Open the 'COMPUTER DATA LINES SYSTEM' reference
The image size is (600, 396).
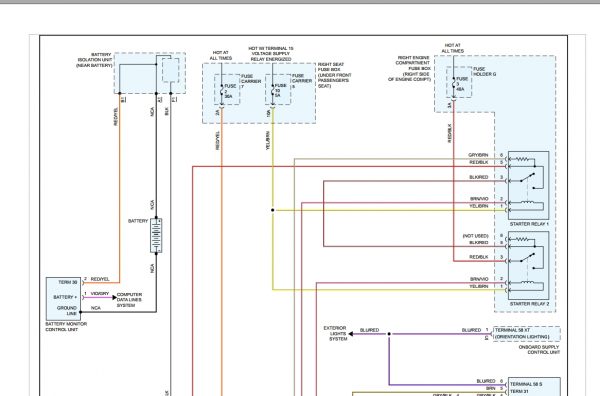click(x=129, y=300)
